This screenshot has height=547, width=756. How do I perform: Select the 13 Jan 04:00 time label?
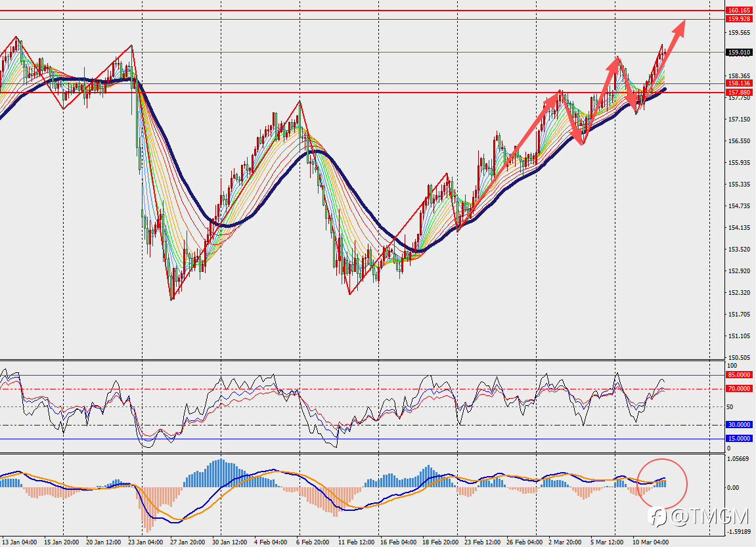tap(19, 542)
